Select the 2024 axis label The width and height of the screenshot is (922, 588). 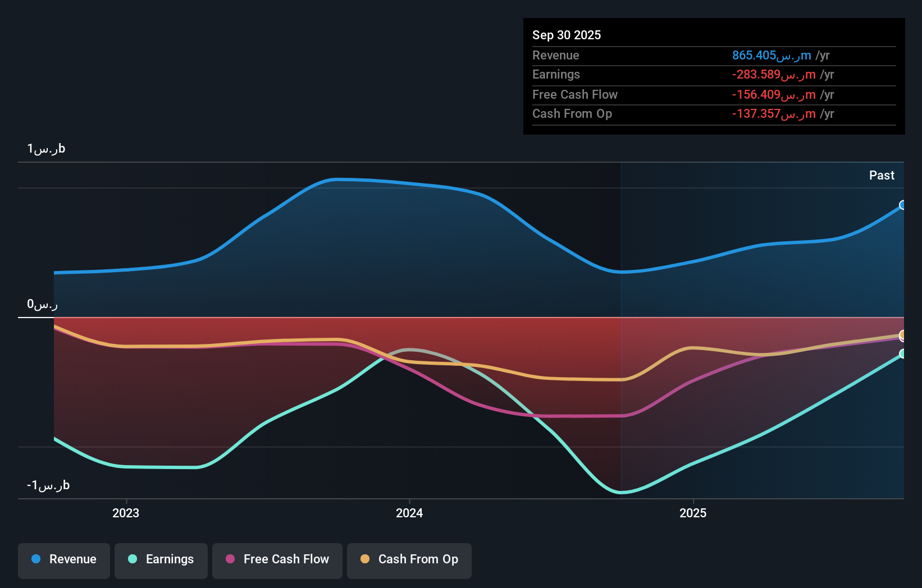click(x=409, y=512)
